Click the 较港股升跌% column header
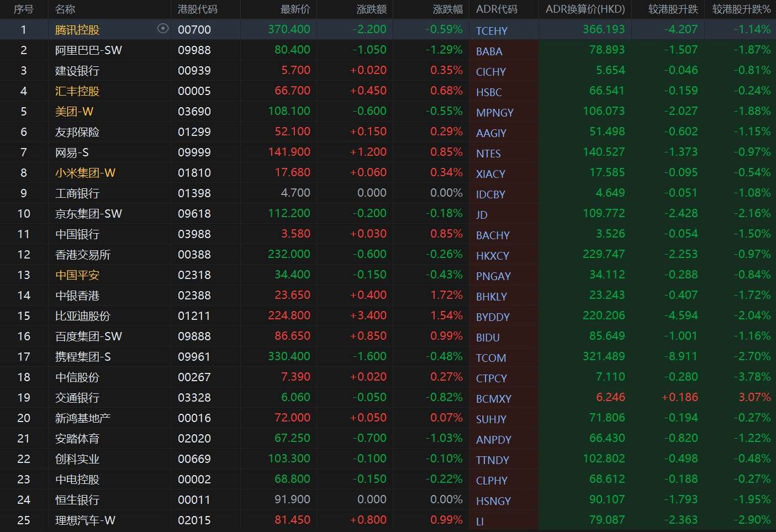The height and width of the screenshot is (532, 776). pos(741,9)
